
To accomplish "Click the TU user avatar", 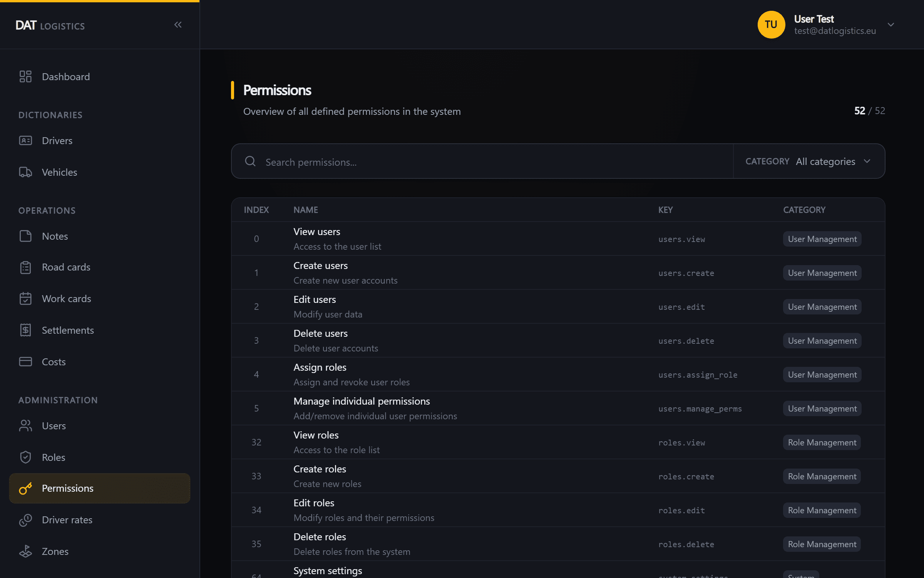I will [x=771, y=25].
